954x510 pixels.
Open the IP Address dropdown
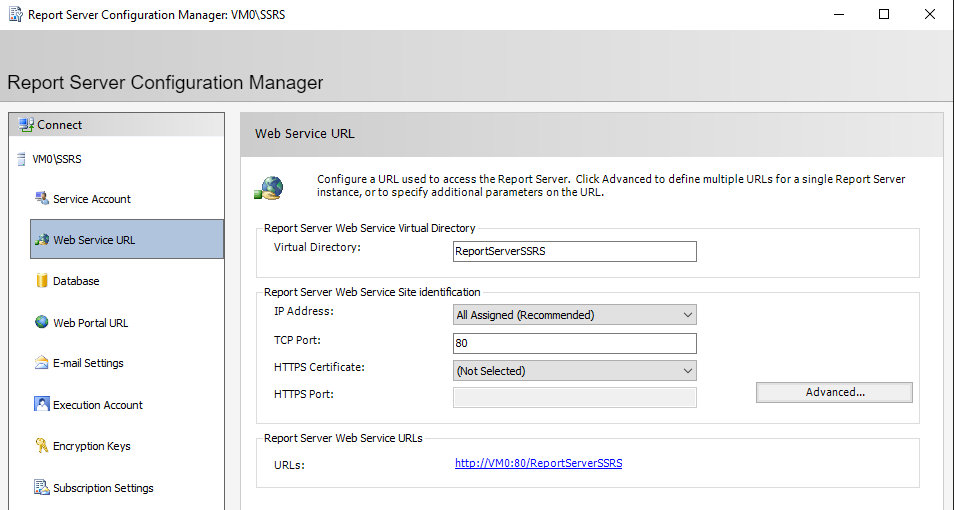pos(574,315)
